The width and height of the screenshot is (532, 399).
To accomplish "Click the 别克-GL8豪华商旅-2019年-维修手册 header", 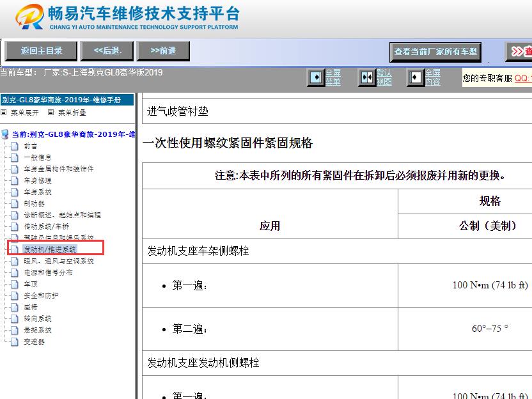I will pyautogui.click(x=67, y=100).
